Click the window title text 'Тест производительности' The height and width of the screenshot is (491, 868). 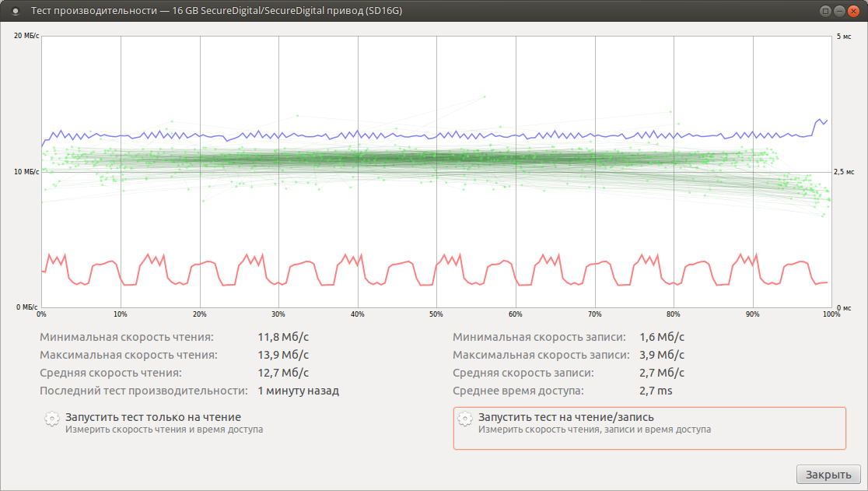(x=94, y=11)
